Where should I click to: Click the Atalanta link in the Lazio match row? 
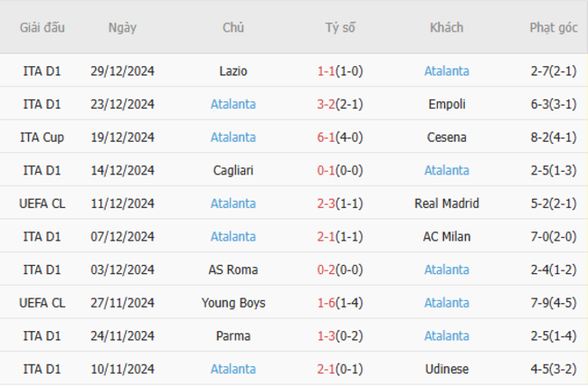click(446, 71)
